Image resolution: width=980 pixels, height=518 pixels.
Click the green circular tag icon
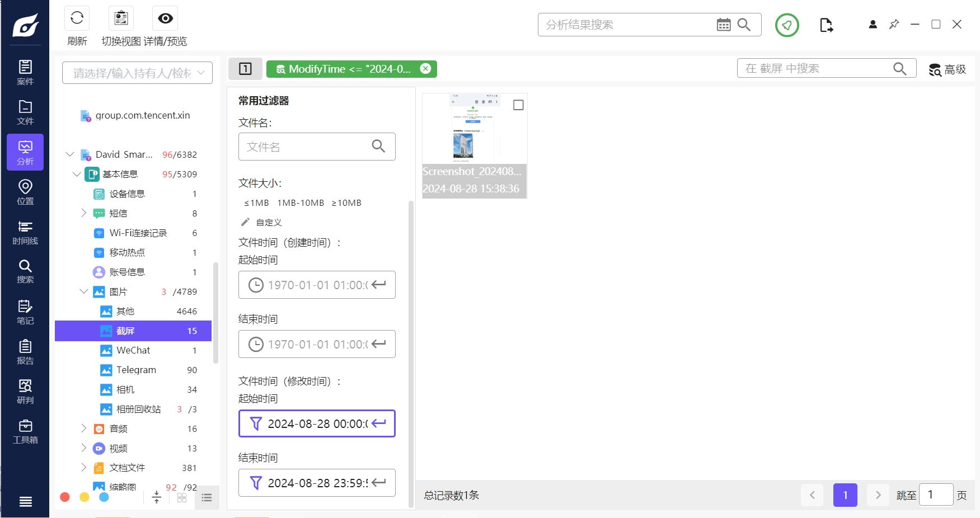click(x=787, y=25)
